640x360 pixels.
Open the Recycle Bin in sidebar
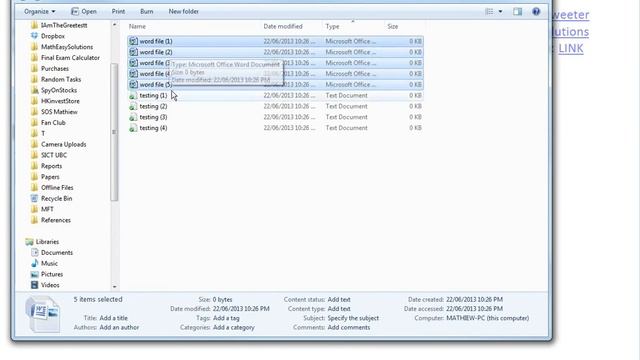[x=56, y=198]
